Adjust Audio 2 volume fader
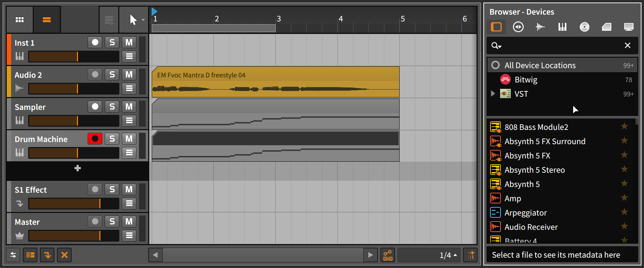Image resolution: width=644 pixels, height=268 pixels. coord(74,89)
